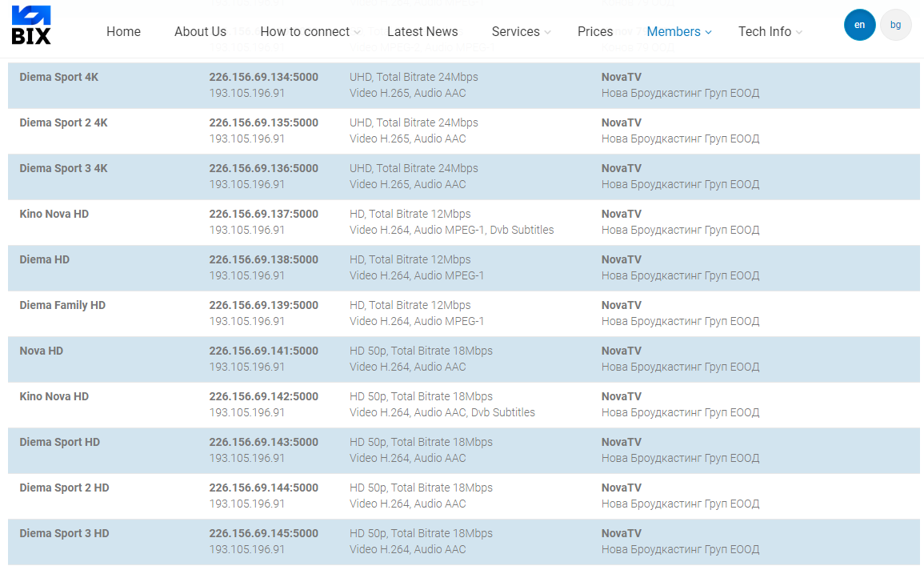Click the BIX logo
This screenshot has height=570, width=924.
(x=31, y=26)
